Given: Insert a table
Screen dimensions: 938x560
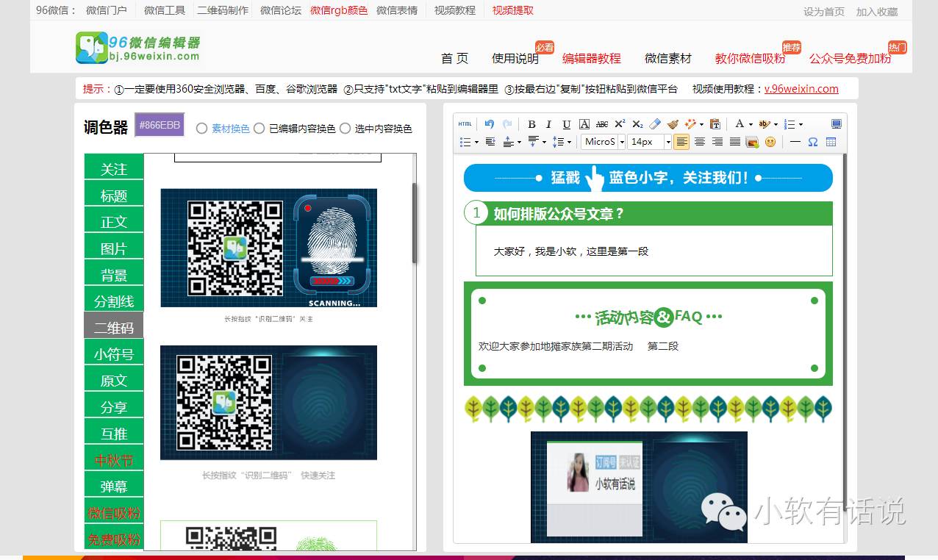Looking at the screenshot, I should (831, 142).
